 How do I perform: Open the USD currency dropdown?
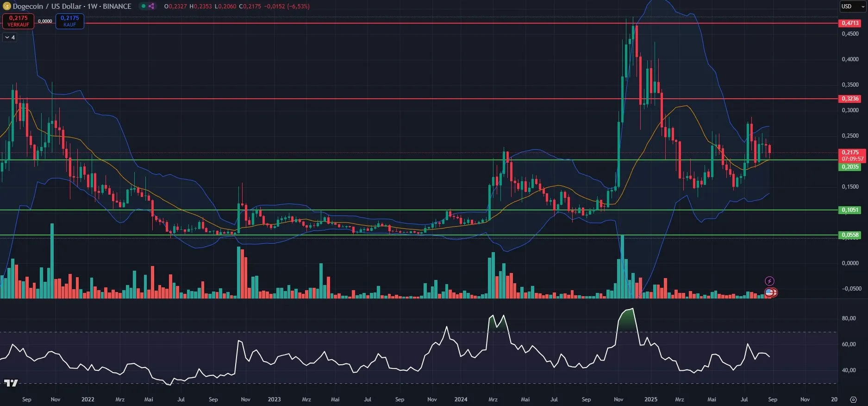853,6
